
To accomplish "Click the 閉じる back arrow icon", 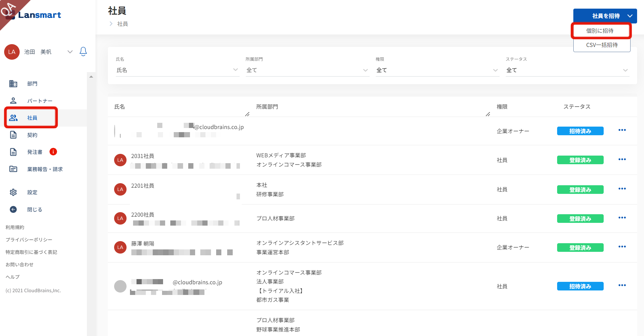I will [13, 209].
